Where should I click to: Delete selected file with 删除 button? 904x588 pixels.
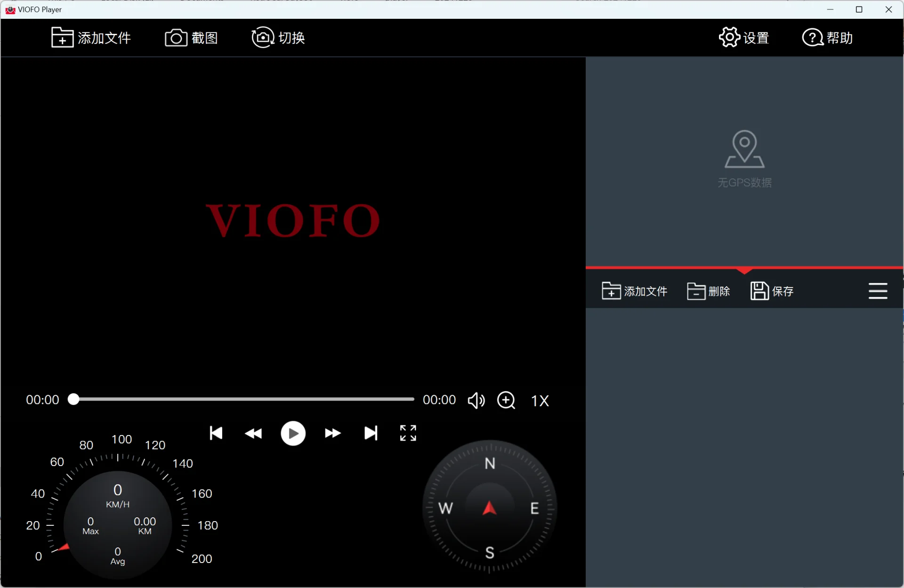[x=708, y=291]
